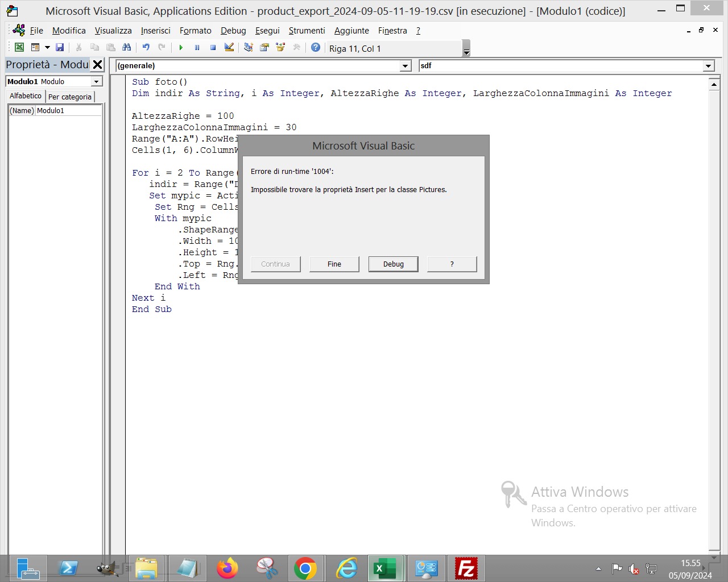
Task: Click the greyed Continua button
Action: (x=276, y=264)
